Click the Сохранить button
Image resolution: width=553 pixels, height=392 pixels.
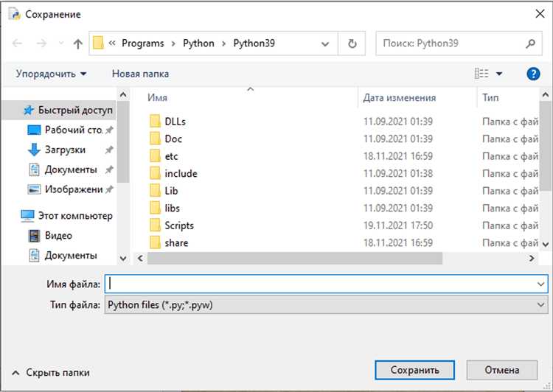click(x=414, y=370)
